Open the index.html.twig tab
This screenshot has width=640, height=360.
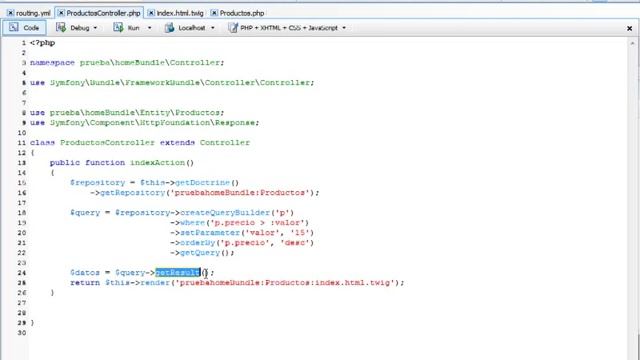point(180,13)
